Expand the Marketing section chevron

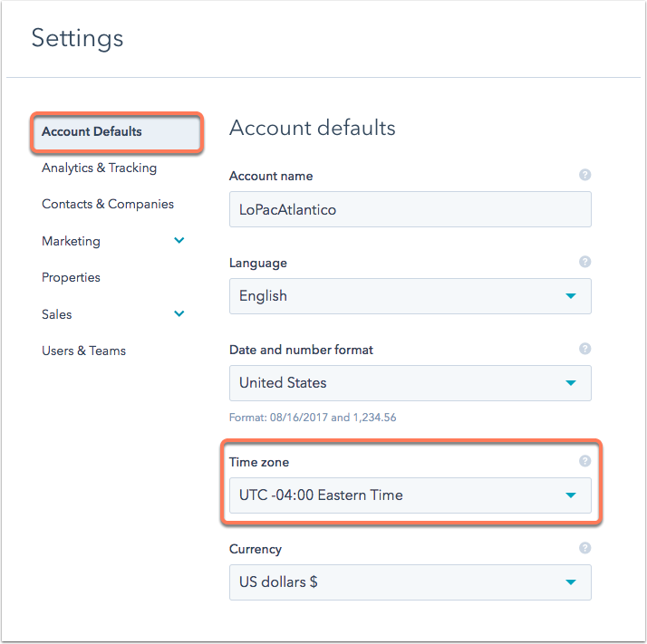(x=179, y=241)
